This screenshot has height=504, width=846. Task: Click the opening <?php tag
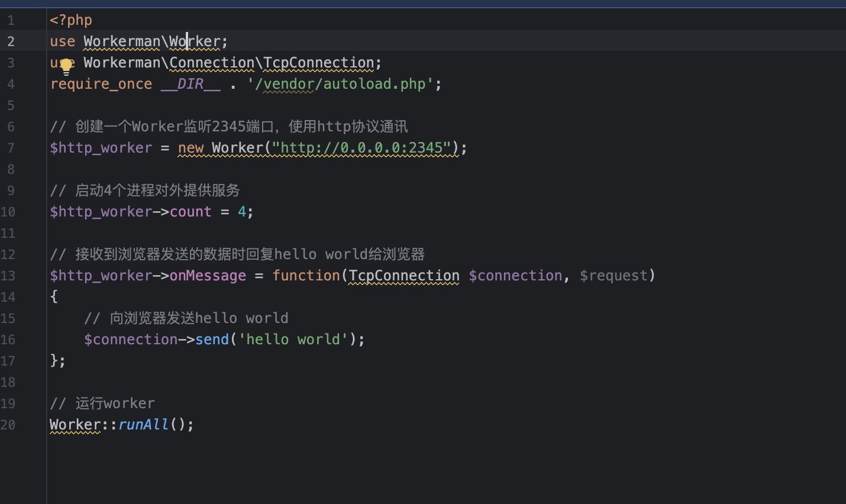[x=71, y=20]
